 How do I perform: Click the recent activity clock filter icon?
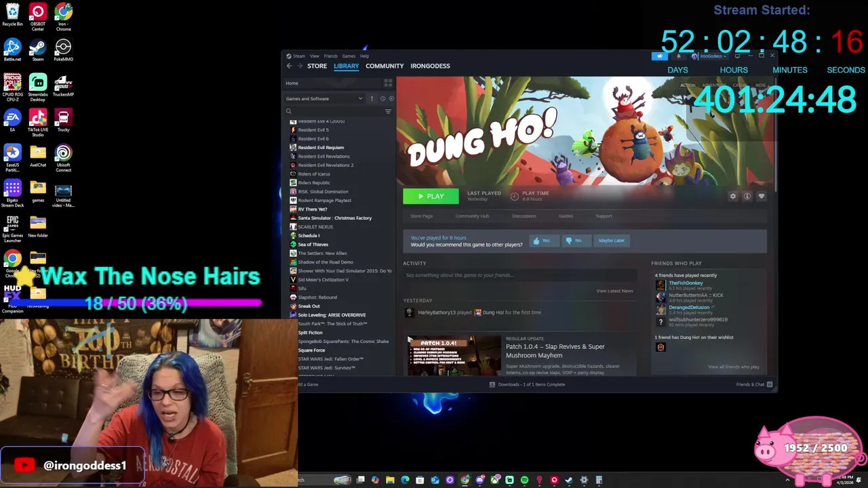tap(382, 98)
